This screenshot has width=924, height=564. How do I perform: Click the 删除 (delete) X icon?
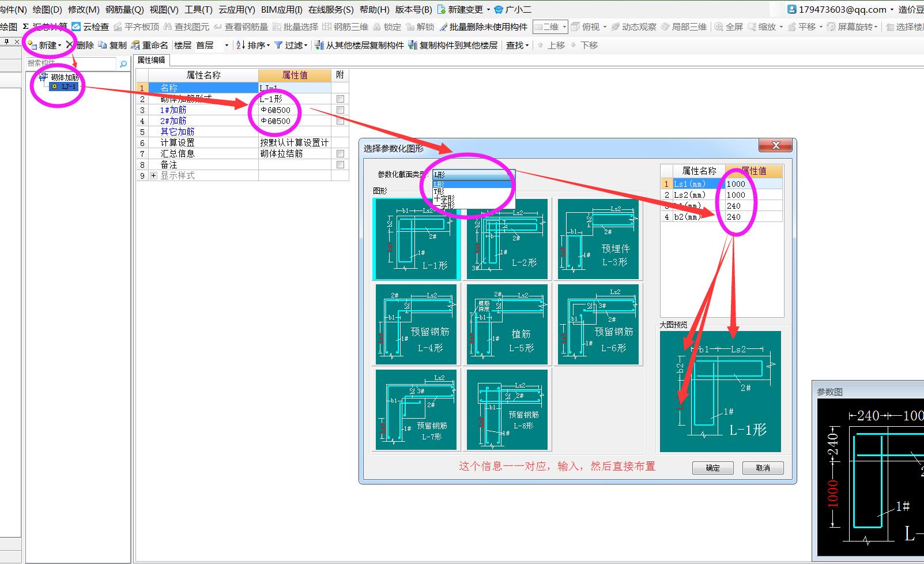pyautogui.click(x=70, y=45)
